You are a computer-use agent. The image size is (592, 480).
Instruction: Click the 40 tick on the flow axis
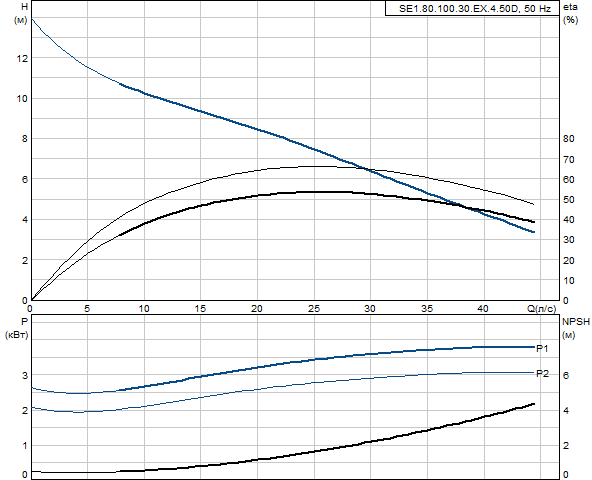[x=483, y=309]
